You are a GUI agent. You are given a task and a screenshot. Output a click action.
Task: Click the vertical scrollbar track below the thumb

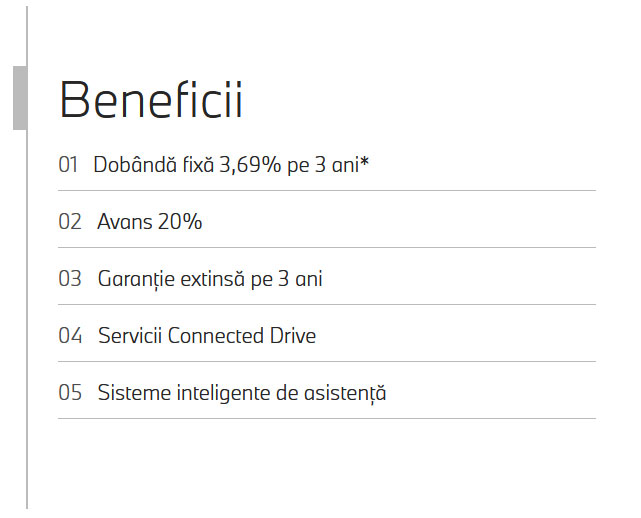pyautogui.click(x=27, y=319)
